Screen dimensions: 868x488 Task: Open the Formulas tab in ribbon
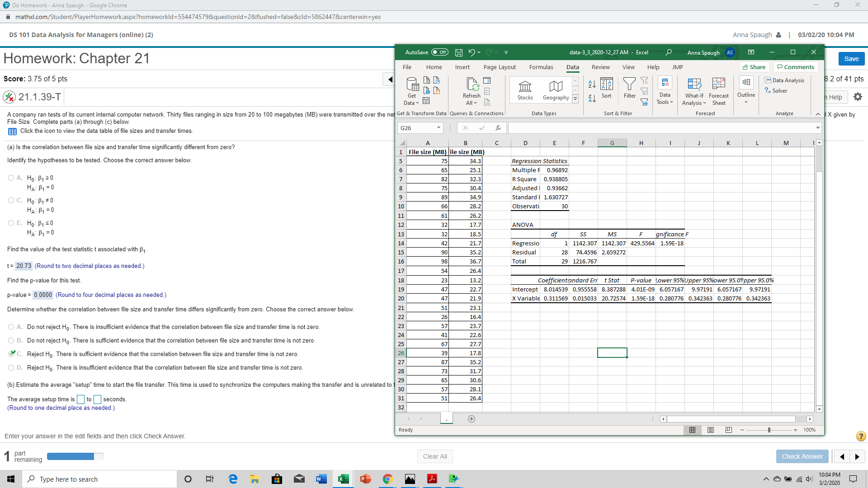[541, 67]
